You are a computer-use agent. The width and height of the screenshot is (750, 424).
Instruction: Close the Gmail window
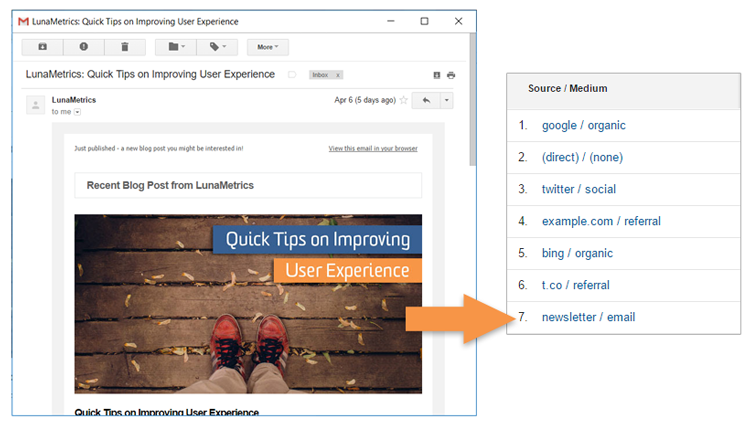[458, 21]
